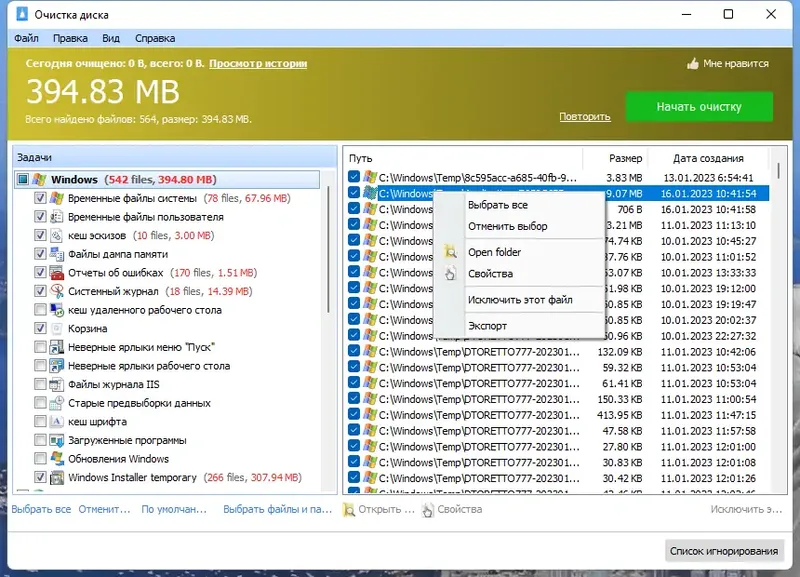
Task: Click the Отчеты об ошибках icon
Action: click(57, 272)
